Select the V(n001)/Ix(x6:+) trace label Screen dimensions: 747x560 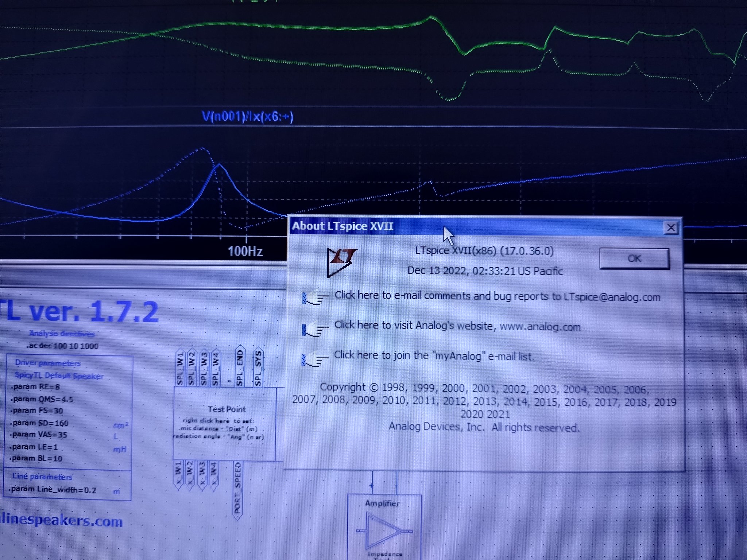tap(248, 117)
